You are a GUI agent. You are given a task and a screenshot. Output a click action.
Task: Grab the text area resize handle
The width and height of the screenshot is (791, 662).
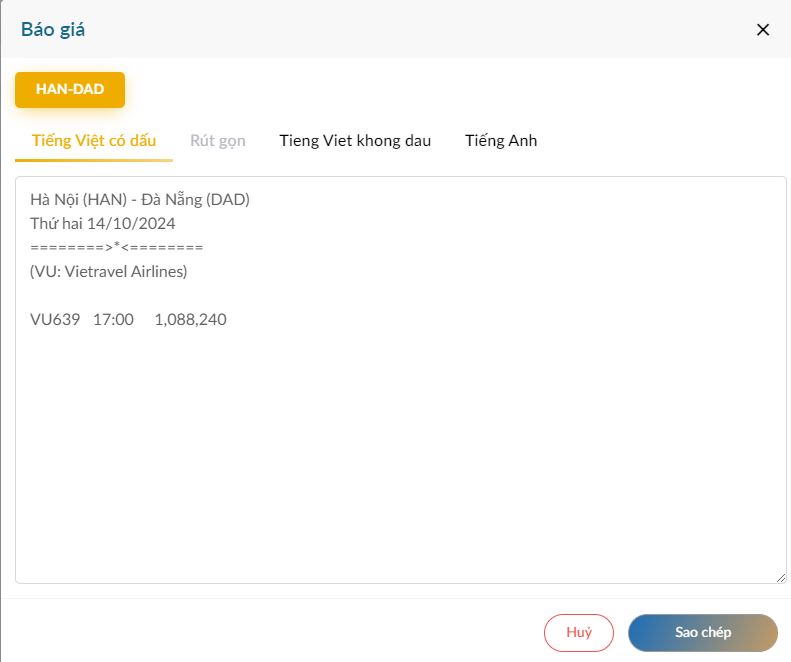click(780, 577)
